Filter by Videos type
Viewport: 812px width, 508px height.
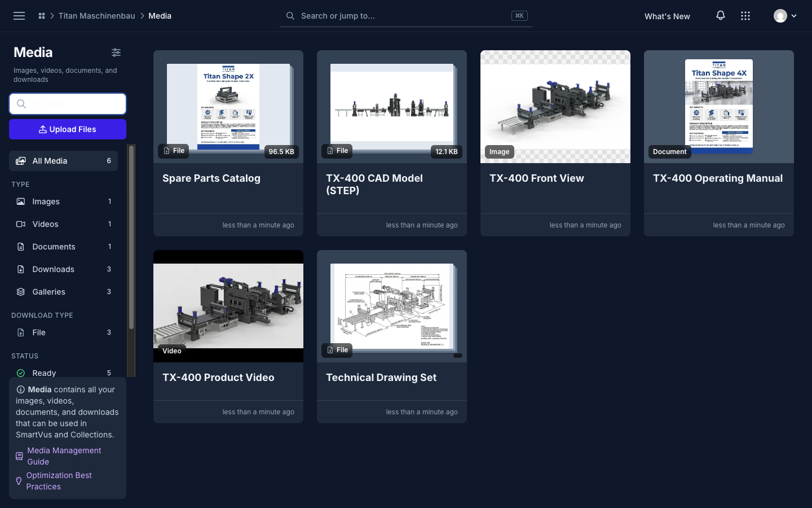[x=63, y=224]
